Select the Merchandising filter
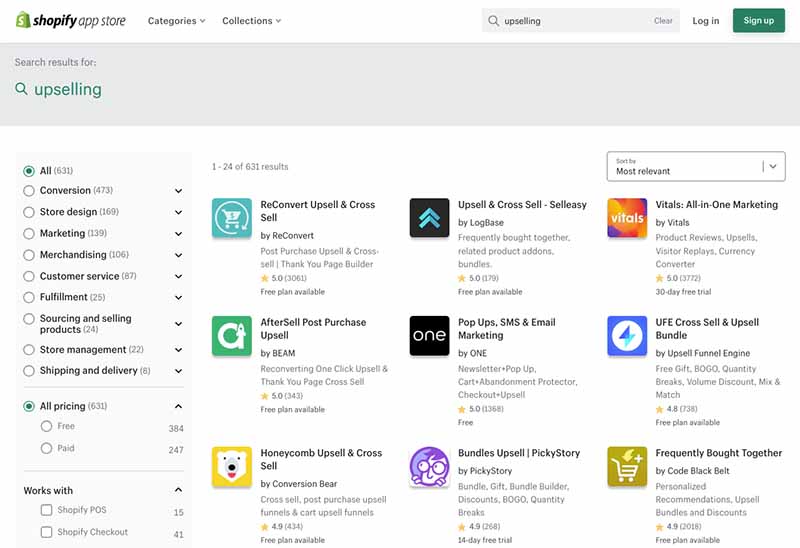Screen dimensions: 800x548 pos(29,255)
